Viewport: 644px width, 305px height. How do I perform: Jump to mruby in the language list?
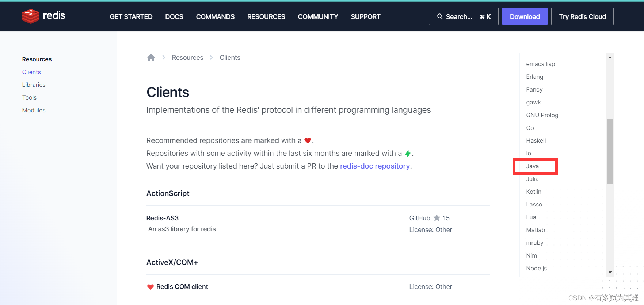(x=534, y=243)
